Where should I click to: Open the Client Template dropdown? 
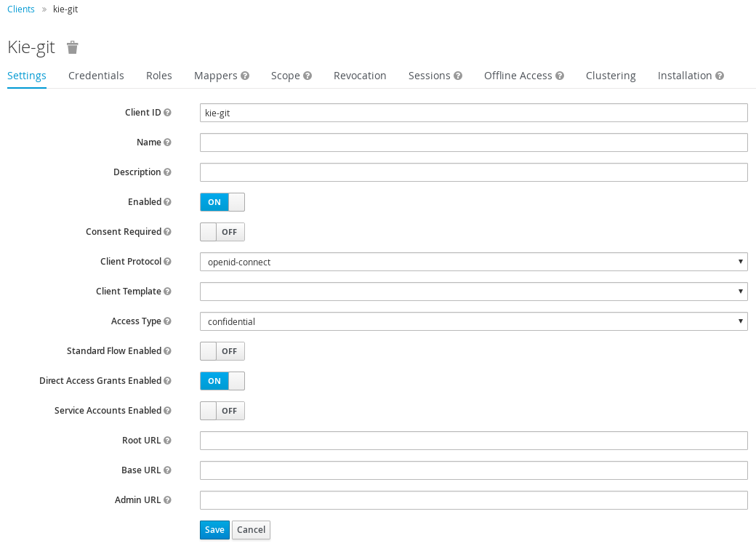point(473,292)
